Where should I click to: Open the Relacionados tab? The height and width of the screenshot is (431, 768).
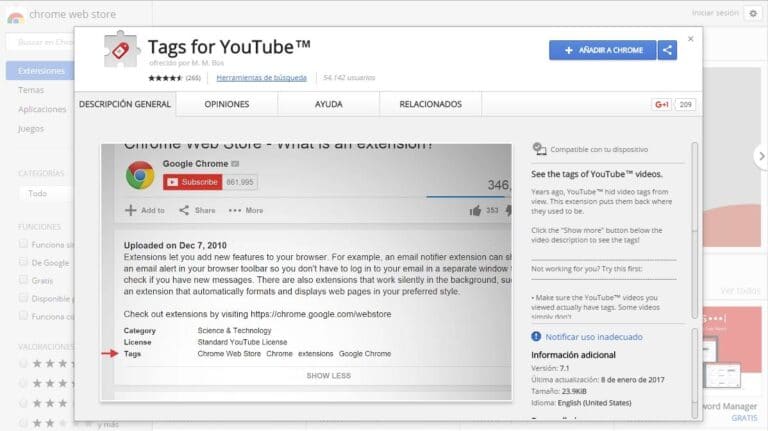[430, 104]
